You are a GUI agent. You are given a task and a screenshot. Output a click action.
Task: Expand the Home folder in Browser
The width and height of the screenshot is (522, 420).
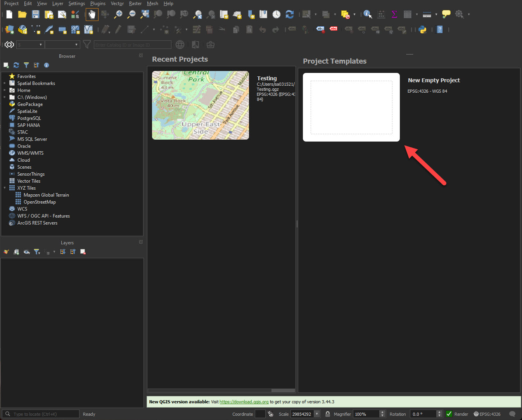click(x=5, y=90)
